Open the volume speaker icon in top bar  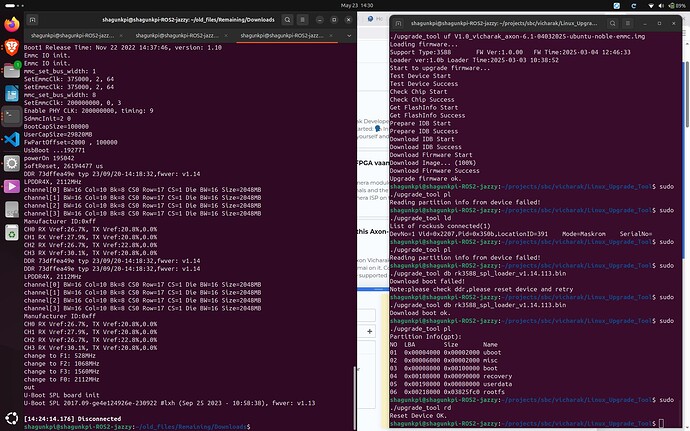coord(661,6)
